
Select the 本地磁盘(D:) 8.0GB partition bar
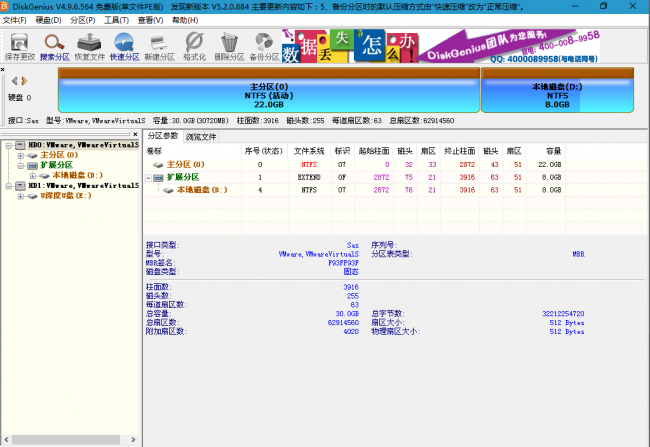pos(557,90)
